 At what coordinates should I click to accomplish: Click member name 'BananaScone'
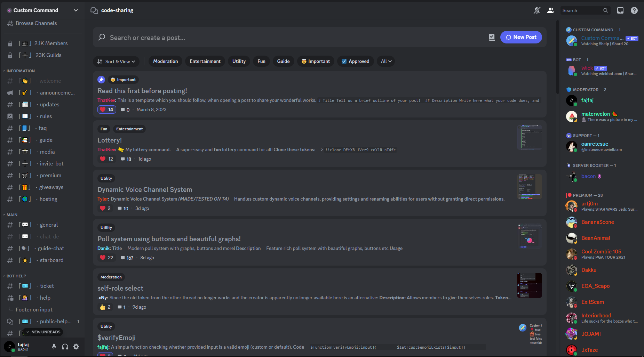pos(597,222)
